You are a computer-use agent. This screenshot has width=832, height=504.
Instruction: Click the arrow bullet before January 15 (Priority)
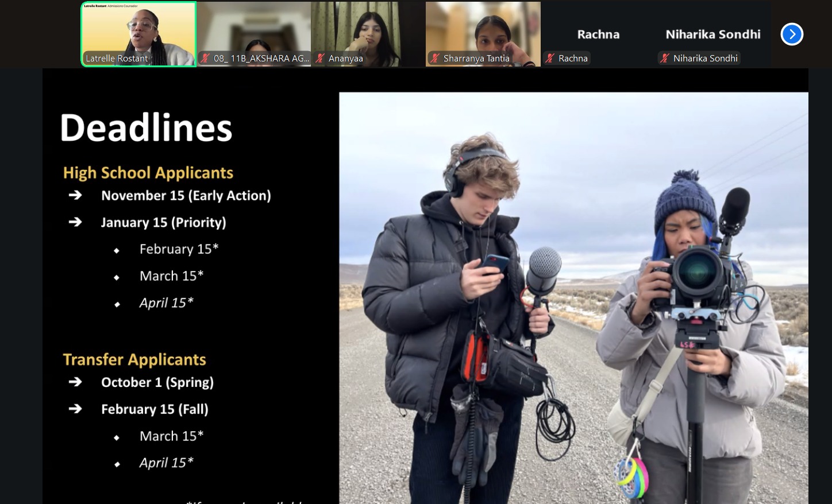click(75, 222)
